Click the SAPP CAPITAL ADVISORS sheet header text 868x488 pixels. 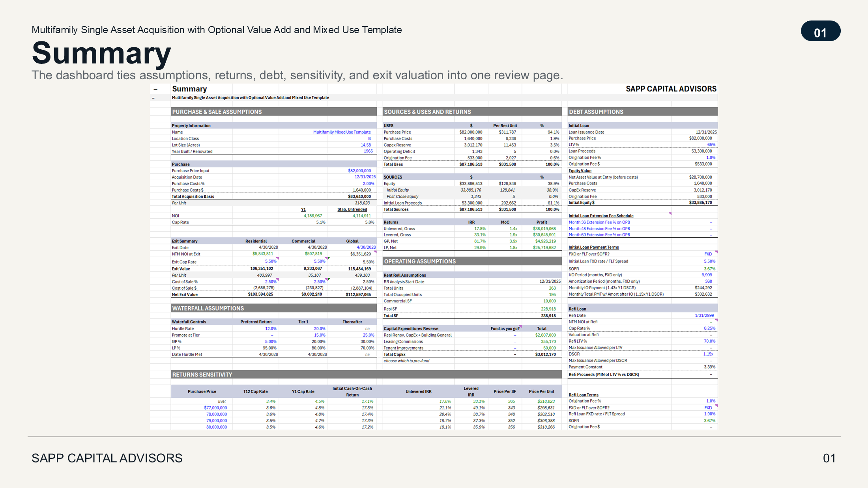[671, 89]
